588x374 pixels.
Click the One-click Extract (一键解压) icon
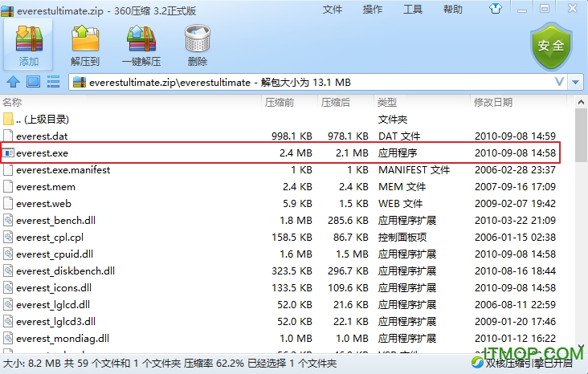pyautogui.click(x=141, y=39)
